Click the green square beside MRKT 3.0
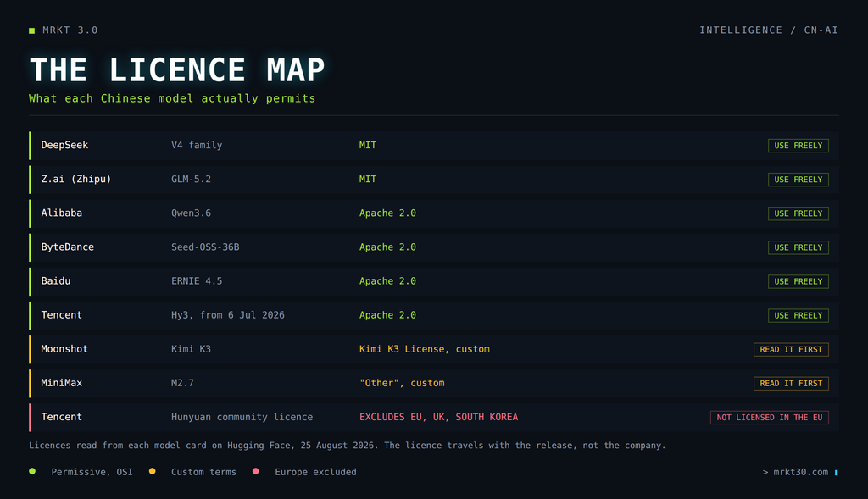This screenshot has width=868, height=499. pyautogui.click(x=31, y=30)
